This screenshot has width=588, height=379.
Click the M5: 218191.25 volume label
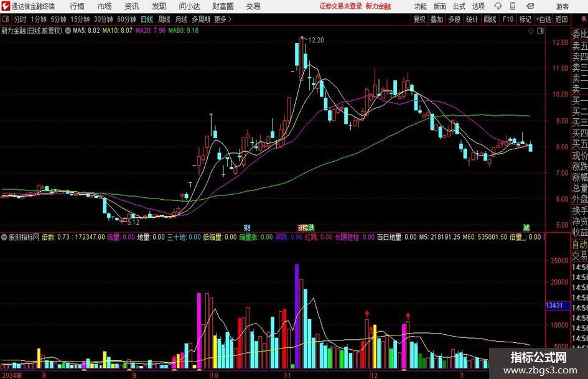point(439,237)
